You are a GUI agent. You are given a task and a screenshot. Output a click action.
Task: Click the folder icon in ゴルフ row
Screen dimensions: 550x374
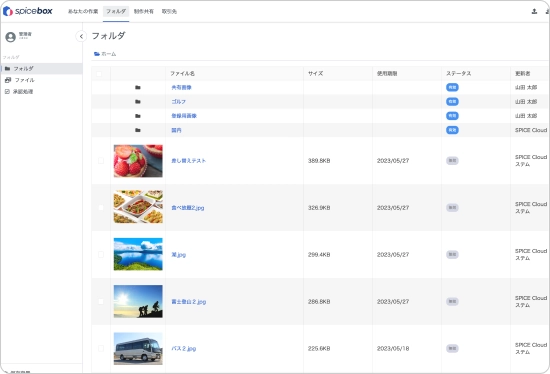coord(138,102)
